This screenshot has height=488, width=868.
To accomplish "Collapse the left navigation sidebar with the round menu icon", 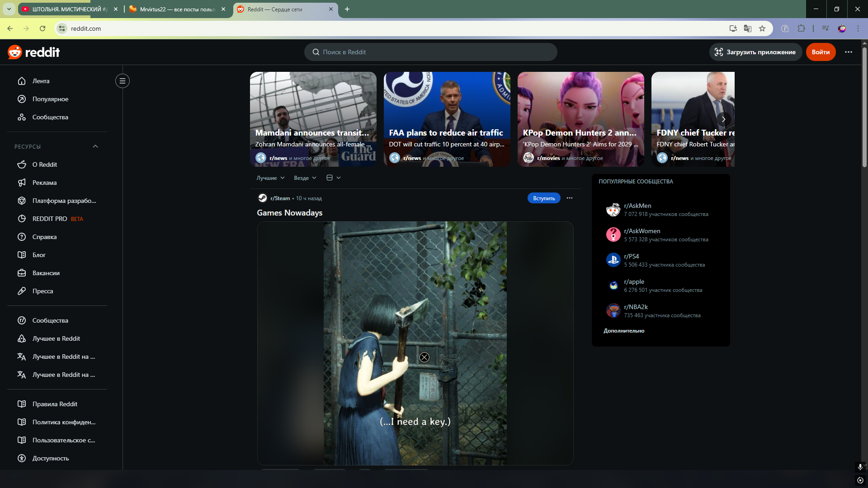I will pos(122,81).
